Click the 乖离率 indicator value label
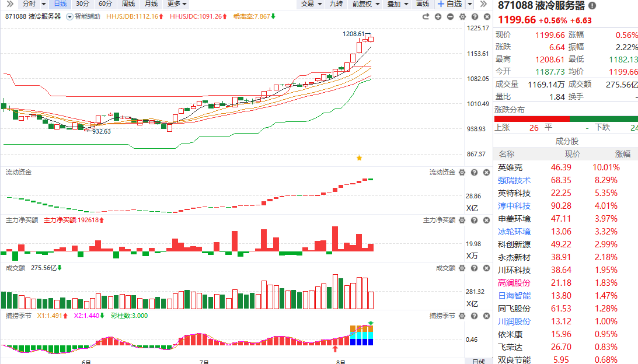The image size is (638, 364). point(254,17)
